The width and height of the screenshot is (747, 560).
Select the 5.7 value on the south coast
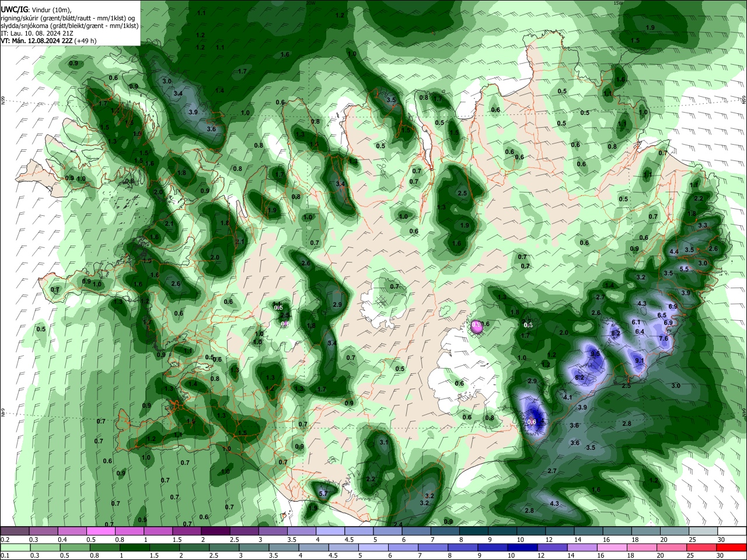[324, 494]
